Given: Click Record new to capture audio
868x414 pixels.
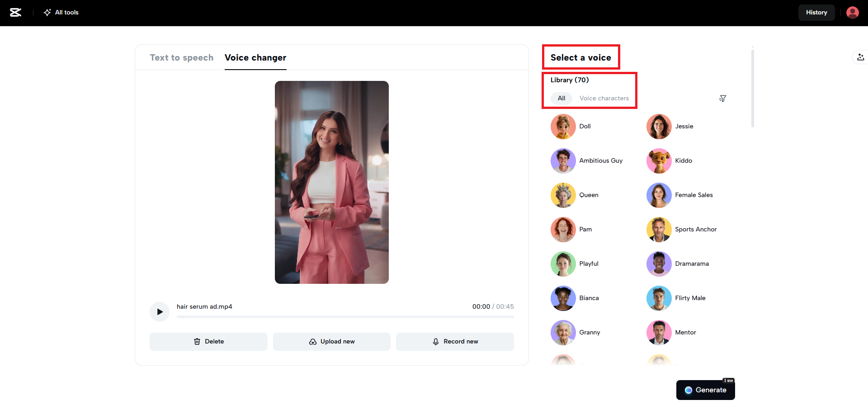Looking at the screenshot, I should (455, 341).
